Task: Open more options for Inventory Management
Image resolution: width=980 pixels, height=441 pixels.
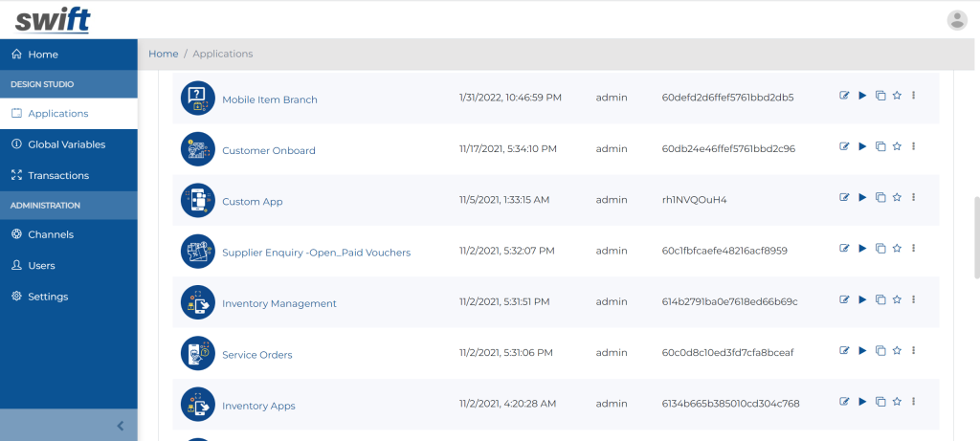Action: click(x=914, y=299)
